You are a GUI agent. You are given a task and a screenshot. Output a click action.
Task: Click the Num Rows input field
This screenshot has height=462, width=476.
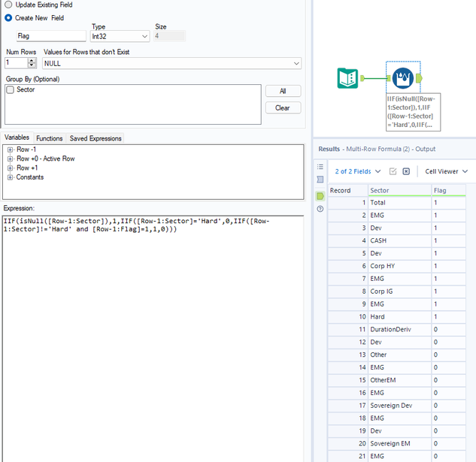17,63
